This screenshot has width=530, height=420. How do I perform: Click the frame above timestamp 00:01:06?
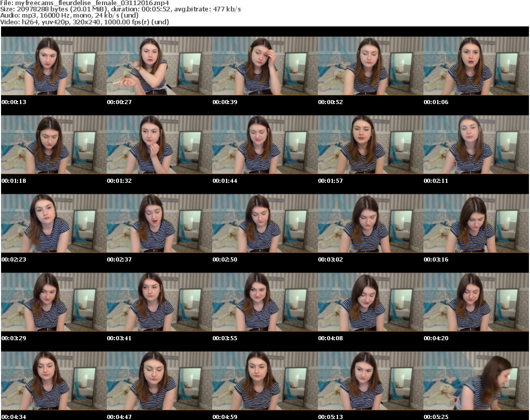click(x=476, y=66)
